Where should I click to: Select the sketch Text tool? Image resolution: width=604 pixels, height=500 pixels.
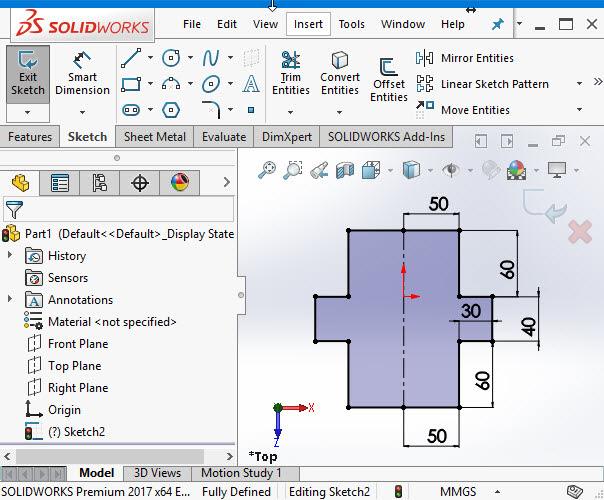[251, 84]
